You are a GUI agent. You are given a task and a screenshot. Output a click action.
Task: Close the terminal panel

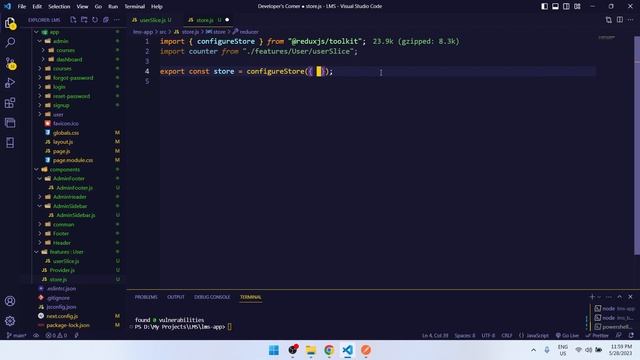[630, 297]
